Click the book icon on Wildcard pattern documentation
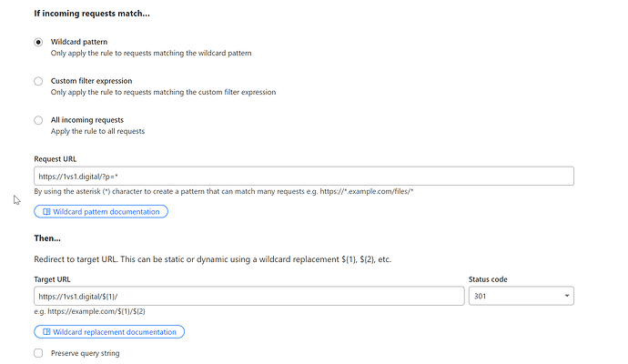The image size is (628, 364). click(46, 212)
